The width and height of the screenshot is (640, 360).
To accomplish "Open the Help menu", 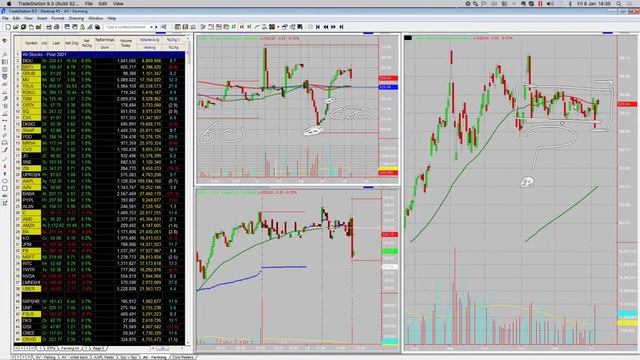I will (111, 18).
